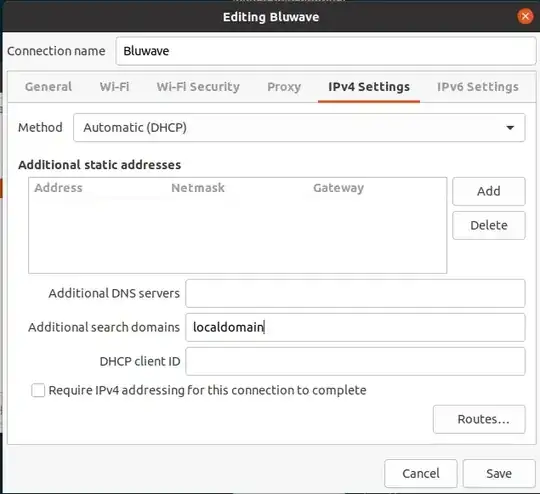Viewport: 540px width, 494px height.
Task: Click the Additional search domains field
Action: pos(355,327)
